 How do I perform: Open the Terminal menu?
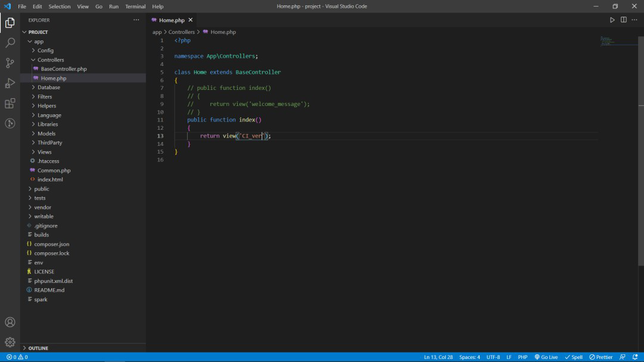pos(135,7)
